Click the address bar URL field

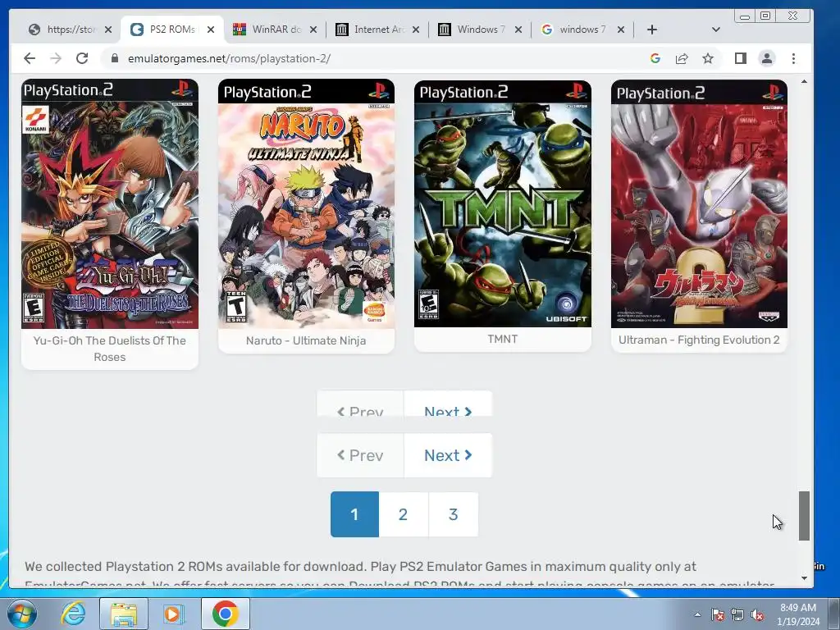[x=375, y=58]
